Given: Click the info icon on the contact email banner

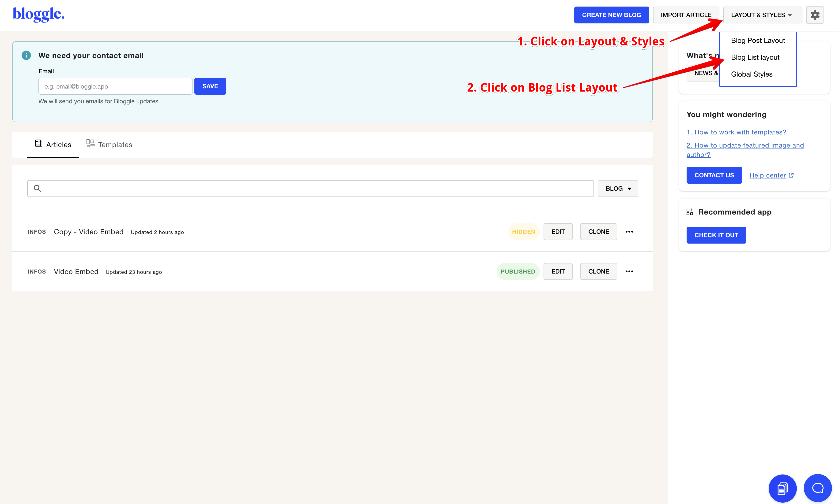Looking at the screenshot, I should pos(26,55).
